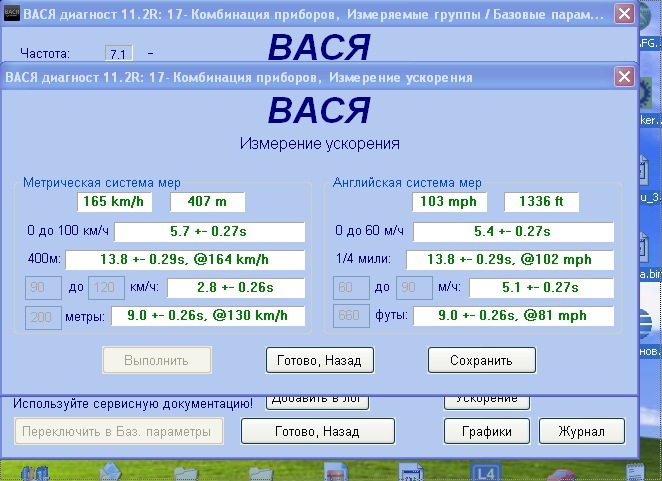The image size is (662, 481).
Task: Select the 103 mph speed value
Action: [x=449, y=201]
